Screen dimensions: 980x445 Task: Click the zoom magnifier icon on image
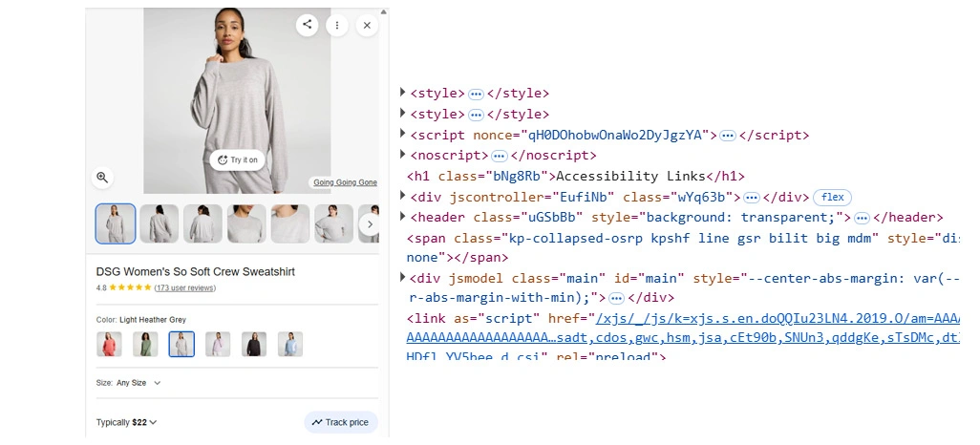point(102,178)
